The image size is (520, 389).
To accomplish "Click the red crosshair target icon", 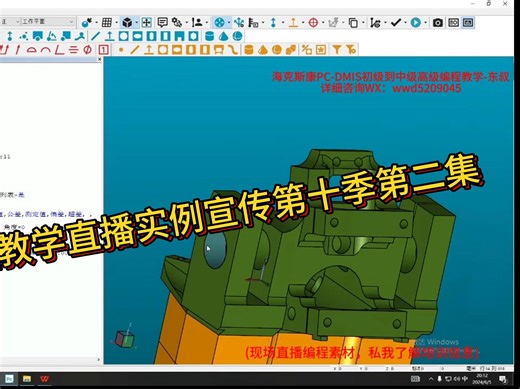I will (x=313, y=23).
